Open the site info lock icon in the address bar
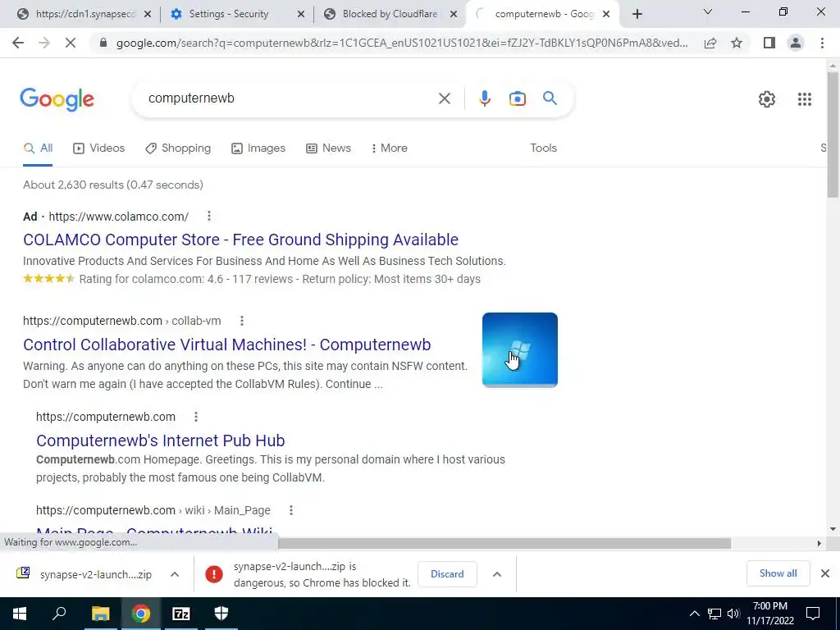The height and width of the screenshot is (630, 840). [x=103, y=43]
